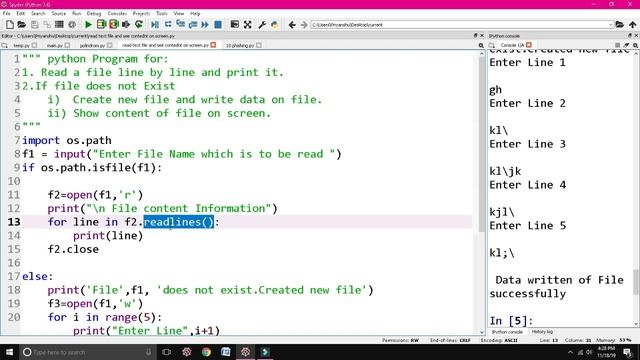Select the IPython console bottom tab
This screenshot has height=360, width=640.
[507, 332]
